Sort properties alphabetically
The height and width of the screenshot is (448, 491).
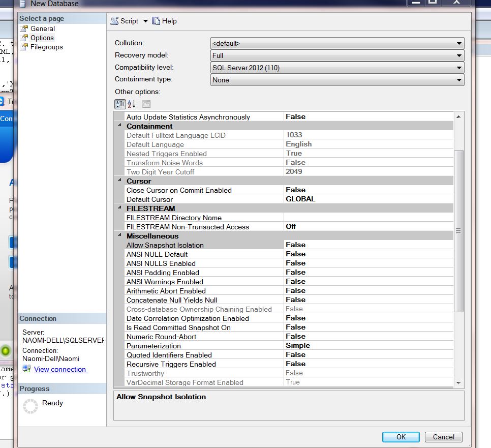[x=132, y=104]
